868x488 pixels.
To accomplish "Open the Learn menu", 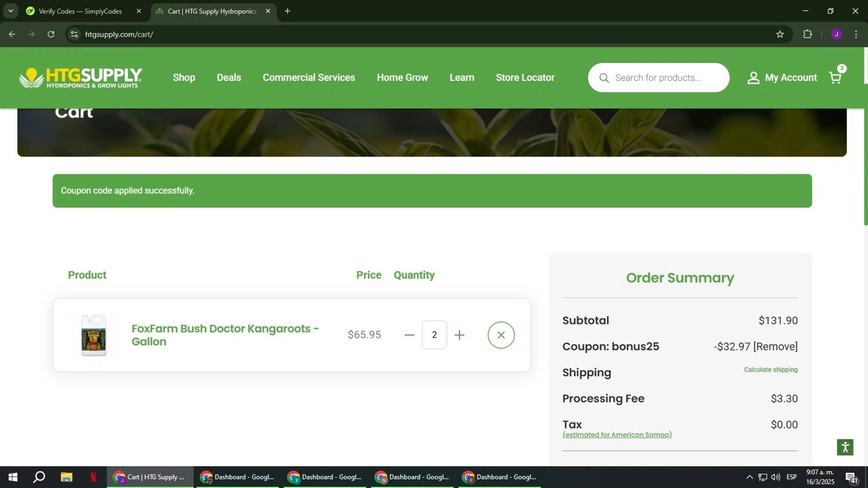I will point(462,77).
